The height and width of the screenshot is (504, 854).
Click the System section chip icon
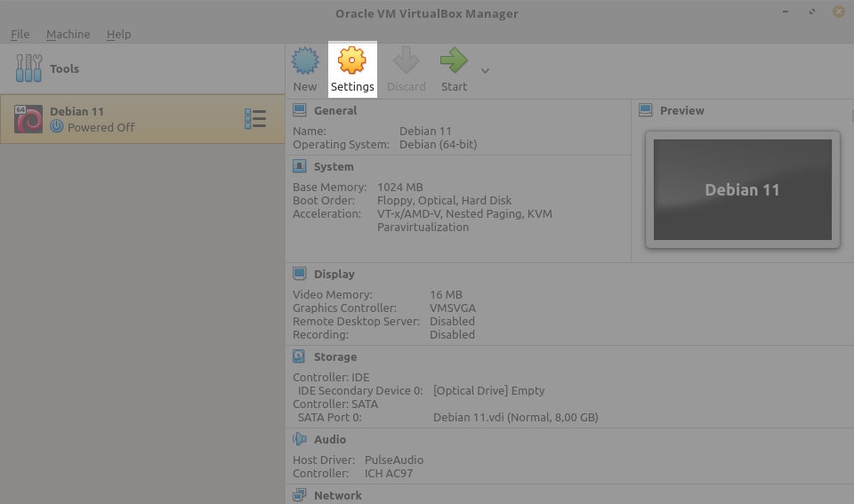(300, 166)
